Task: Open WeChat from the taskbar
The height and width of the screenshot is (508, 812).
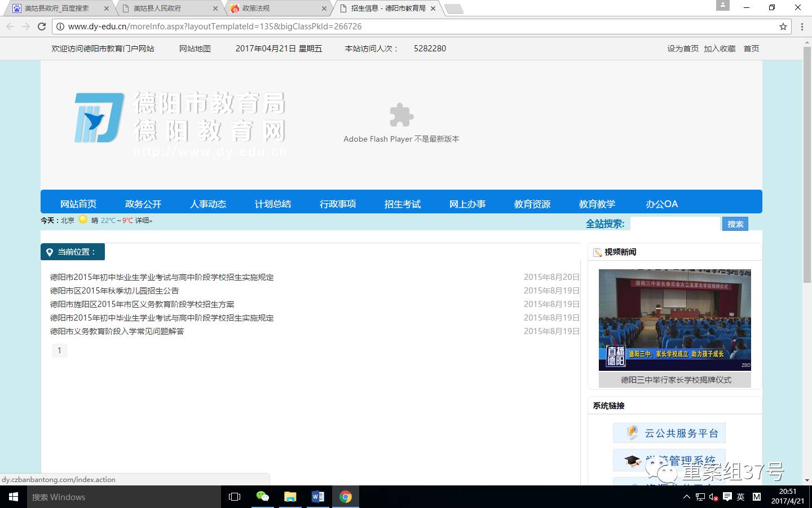Action: tap(263, 497)
